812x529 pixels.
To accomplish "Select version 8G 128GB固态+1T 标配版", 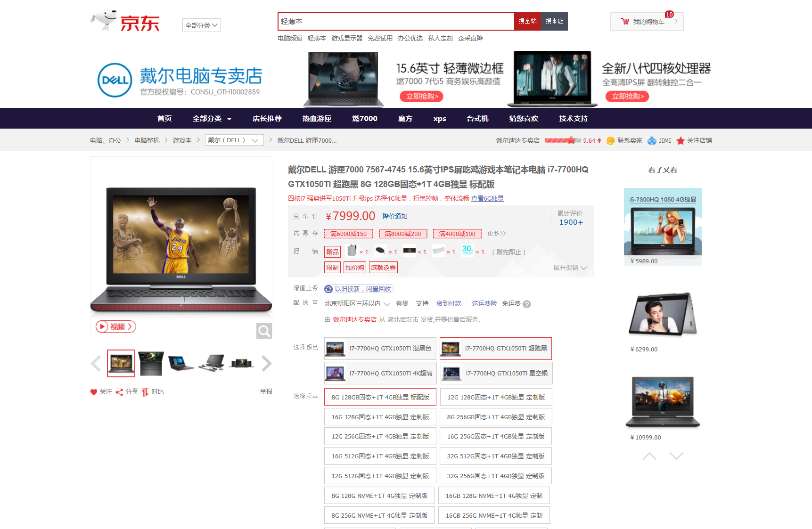I will pyautogui.click(x=380, y=397).
